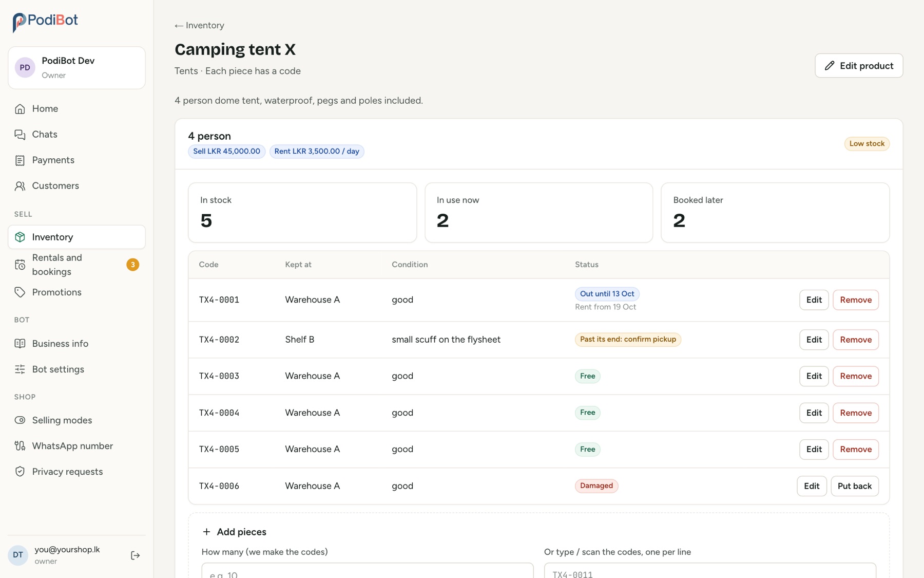Click the PD workspace avatar
This screenshot has width=924, height=578.
pos(25,67)
